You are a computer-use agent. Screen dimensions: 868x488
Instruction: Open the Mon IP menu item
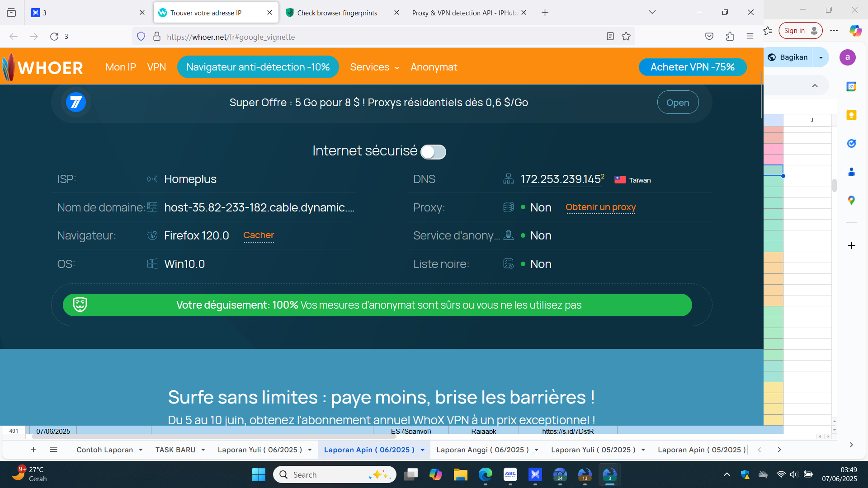(121, 67)
